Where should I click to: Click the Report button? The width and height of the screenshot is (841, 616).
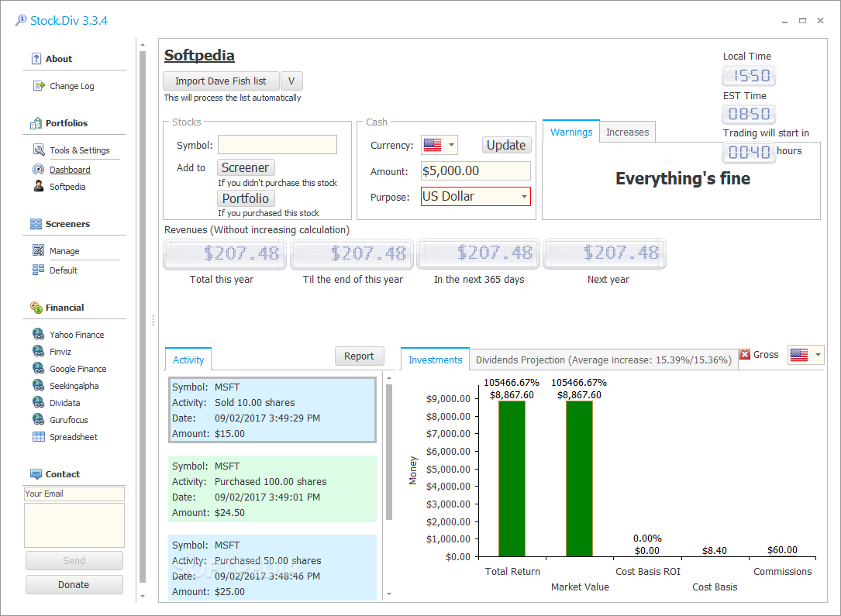pyautogui.click(x=359, y=356)
